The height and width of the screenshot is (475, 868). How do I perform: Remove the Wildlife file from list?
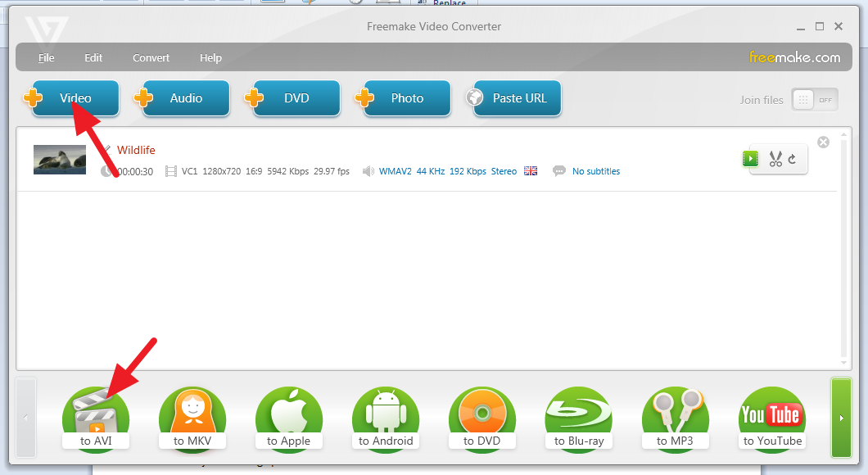[x=823, y=142]
